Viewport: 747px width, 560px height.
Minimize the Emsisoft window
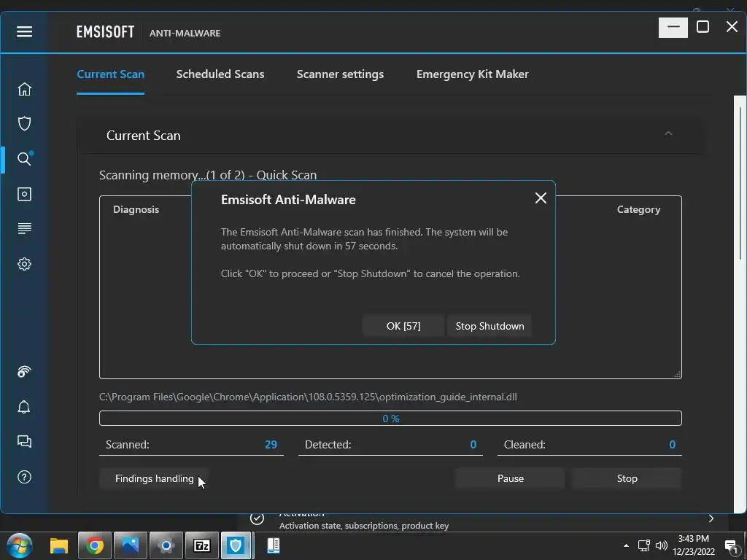pyautogui.click(x=673, y=28)
